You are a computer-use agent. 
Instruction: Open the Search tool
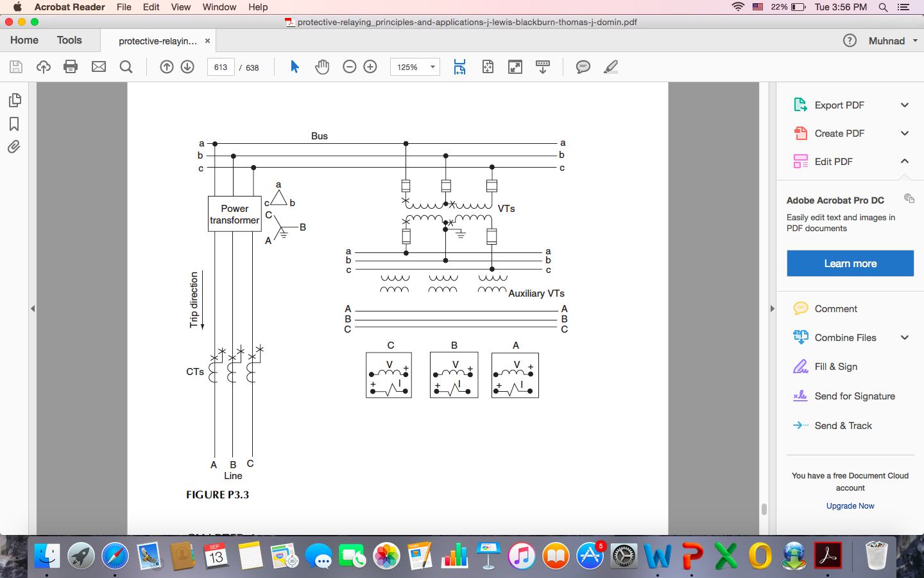(126, 66)
